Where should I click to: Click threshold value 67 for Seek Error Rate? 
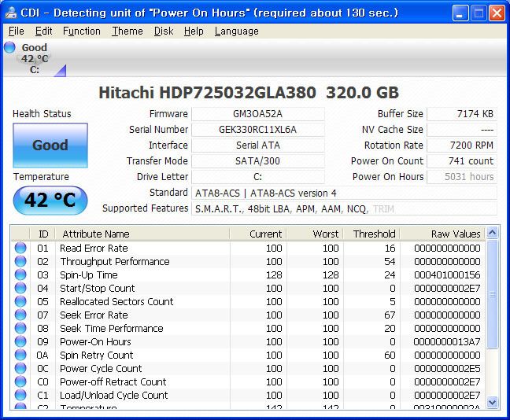390,315
